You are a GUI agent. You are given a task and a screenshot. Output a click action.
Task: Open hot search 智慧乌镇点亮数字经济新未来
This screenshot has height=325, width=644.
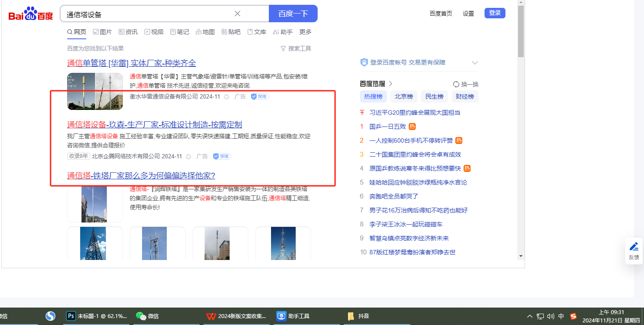(409, 238)
